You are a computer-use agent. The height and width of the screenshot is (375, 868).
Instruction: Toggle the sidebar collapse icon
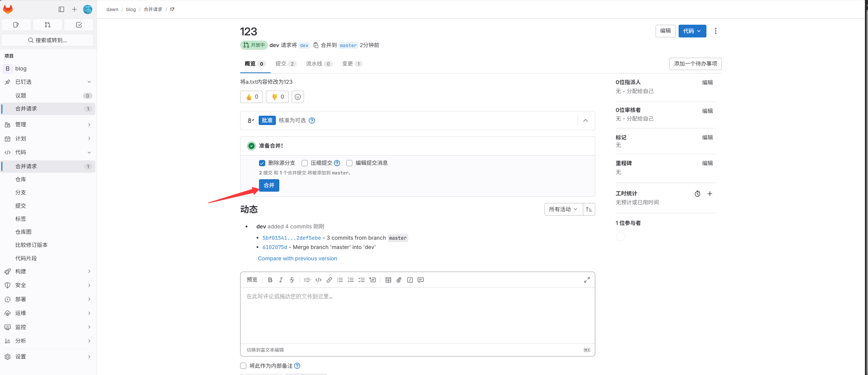coord(61,9)
